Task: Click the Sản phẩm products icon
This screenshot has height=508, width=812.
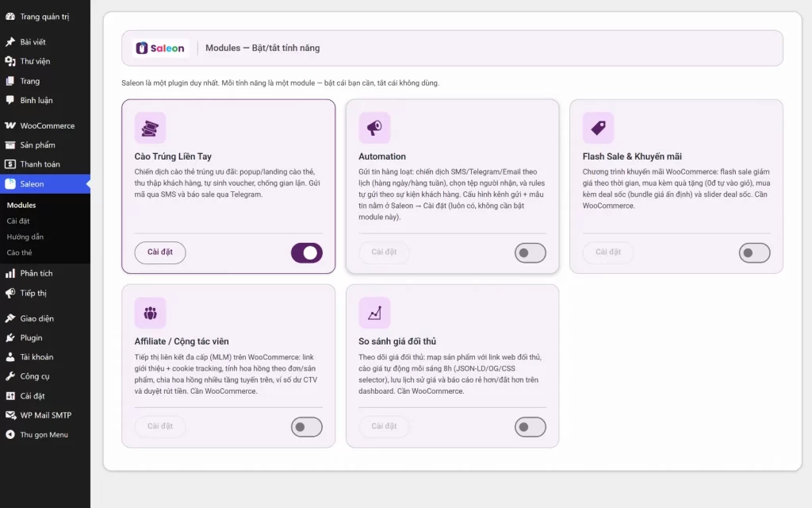Action: tap(10, 145)
